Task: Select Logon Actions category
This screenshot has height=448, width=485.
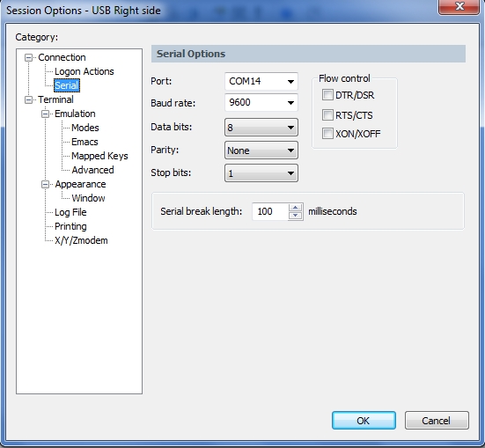Action: click(x=85, y=71)
